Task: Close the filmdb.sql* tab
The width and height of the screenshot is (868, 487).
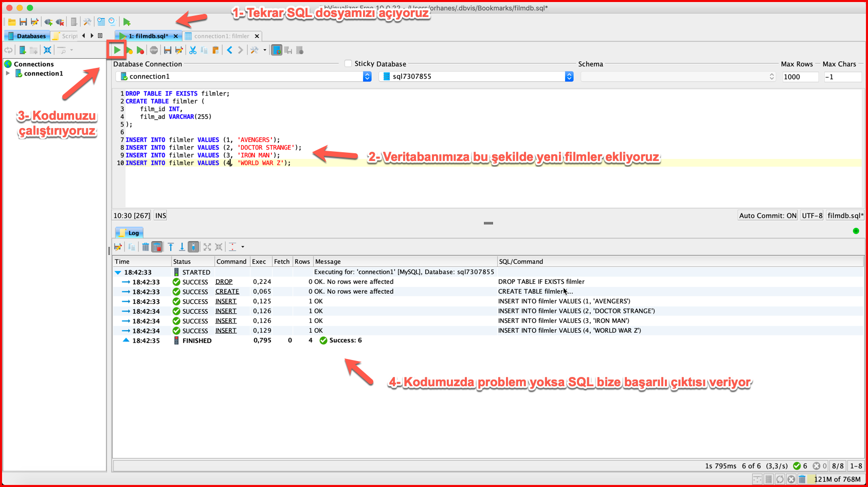Action: click(176, 36)
